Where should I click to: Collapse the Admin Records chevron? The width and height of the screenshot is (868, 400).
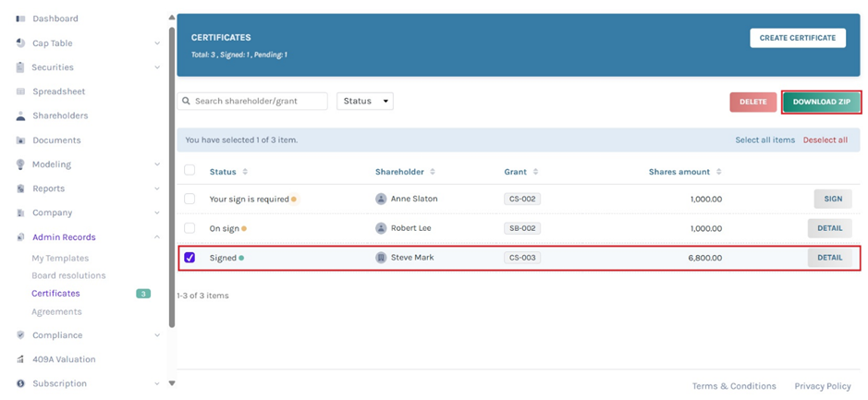pos(157,237)
